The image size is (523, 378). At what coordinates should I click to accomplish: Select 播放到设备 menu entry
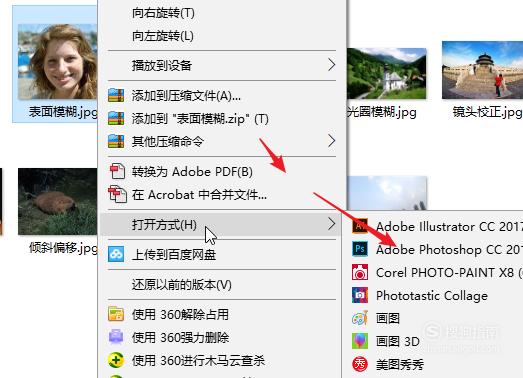click(x=222, y=65)
